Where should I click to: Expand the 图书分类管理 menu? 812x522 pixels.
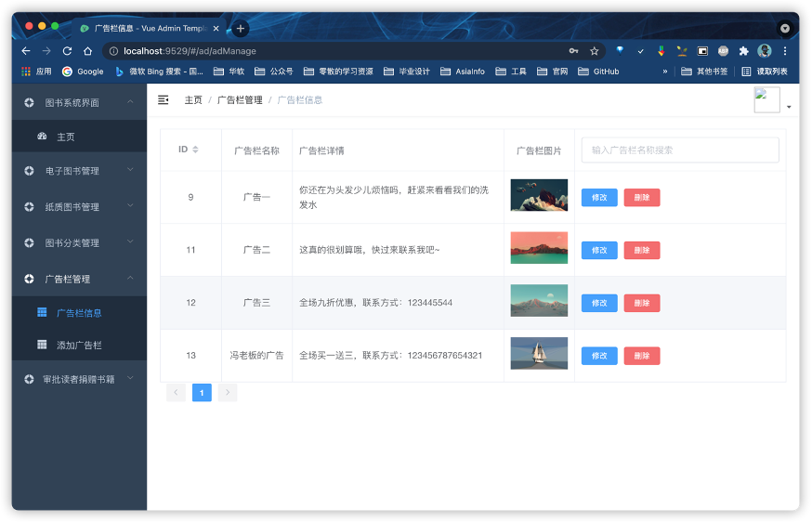pyautogui.click(x=79, y=242)
